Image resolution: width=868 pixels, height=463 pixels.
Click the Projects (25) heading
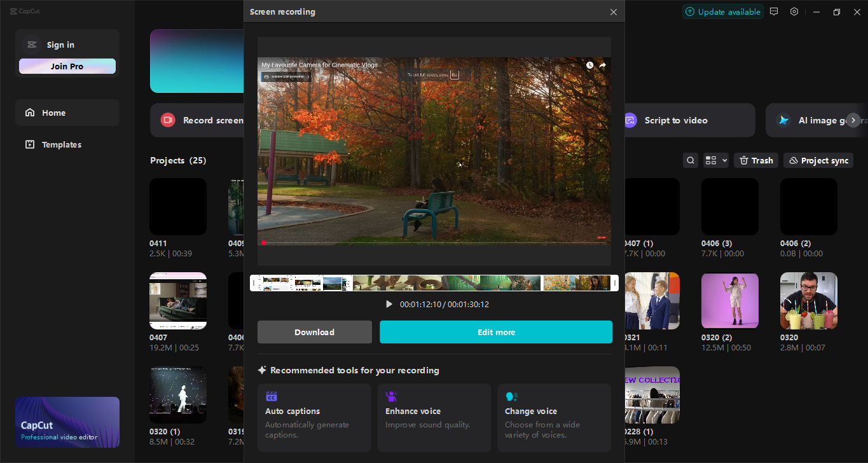tap(178, 160)
